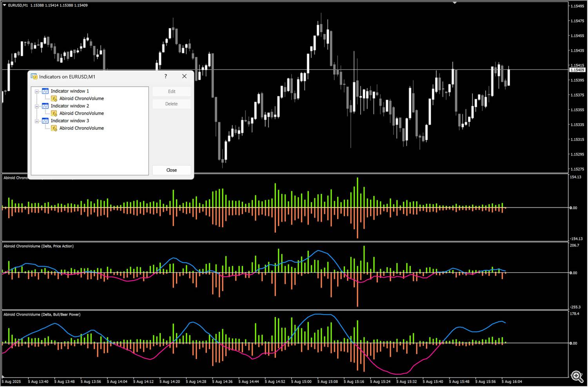Image resolution: width=588 pixels, height=387 pixels.
Task: Click the Indicators dialog title bar icon
Action: (x=34, y=77)
